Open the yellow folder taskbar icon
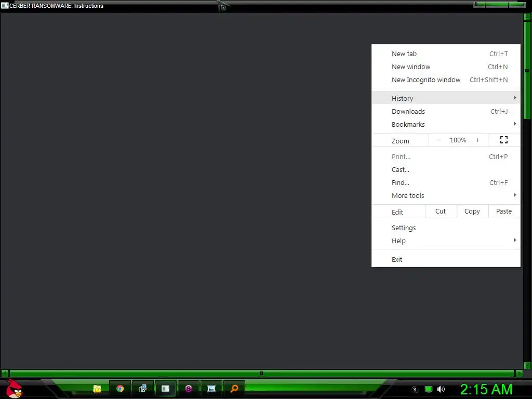 [97, 389]
